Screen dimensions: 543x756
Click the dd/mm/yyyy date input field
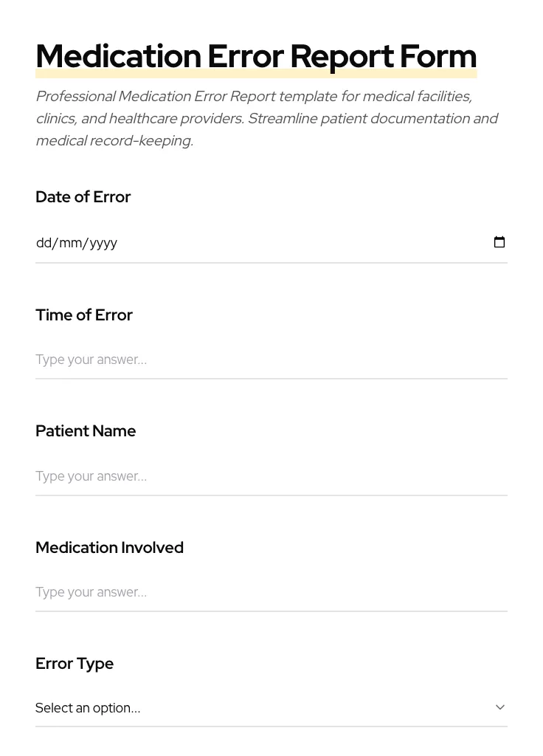pos(221,243)
